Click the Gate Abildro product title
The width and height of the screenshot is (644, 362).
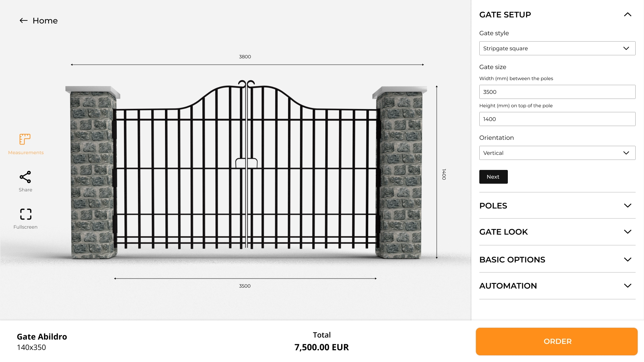point(42,337)
